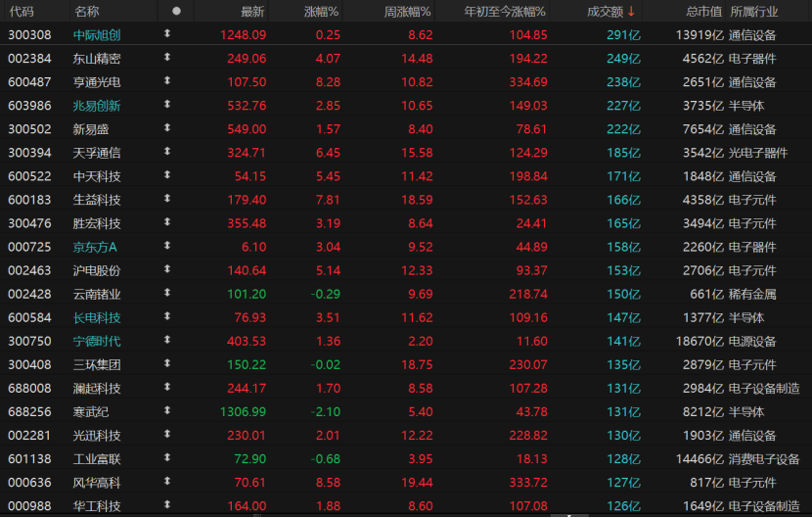Screen dimensions: 812x518
Task: Click marker icon in 华工科技 row
Action: tap(167, 504)
